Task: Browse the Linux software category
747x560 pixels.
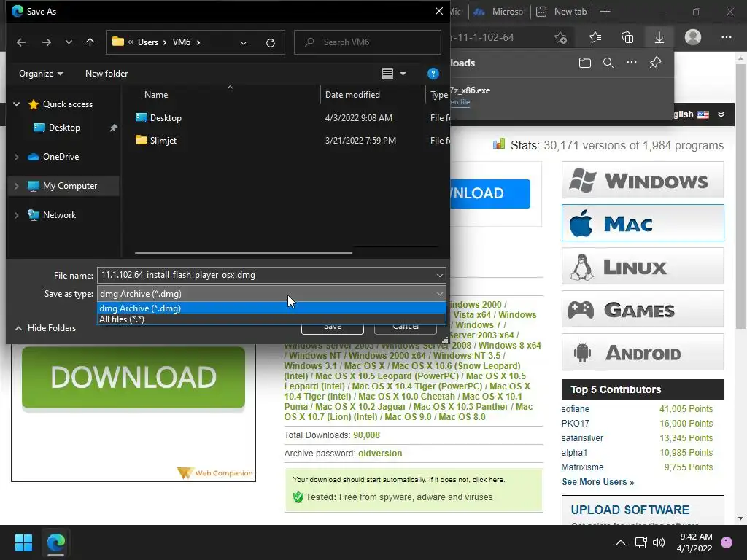Action: pos(643,265)
